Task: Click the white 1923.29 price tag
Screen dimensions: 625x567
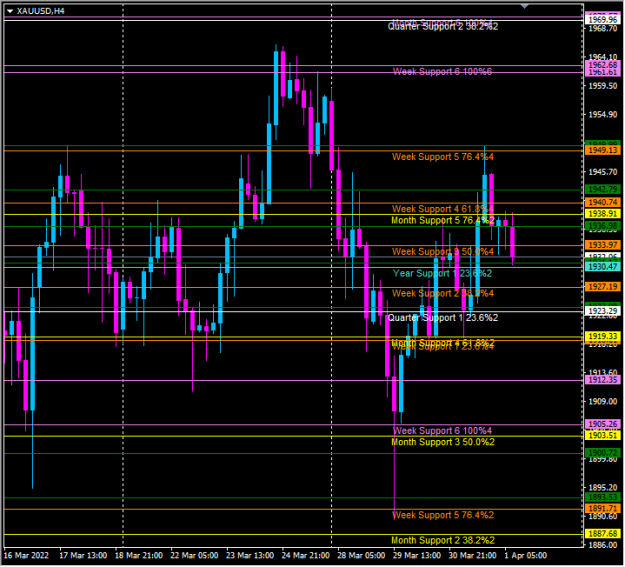Action: 603,311
